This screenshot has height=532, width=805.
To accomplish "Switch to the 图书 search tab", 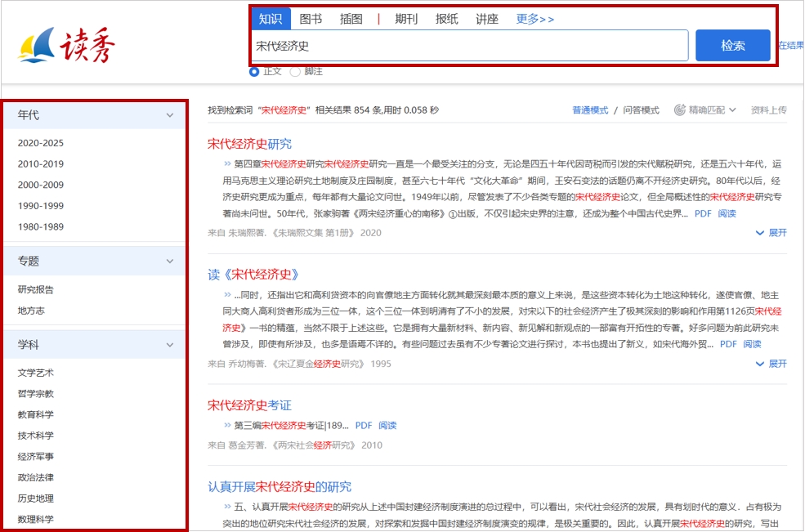I will (311, 19).
